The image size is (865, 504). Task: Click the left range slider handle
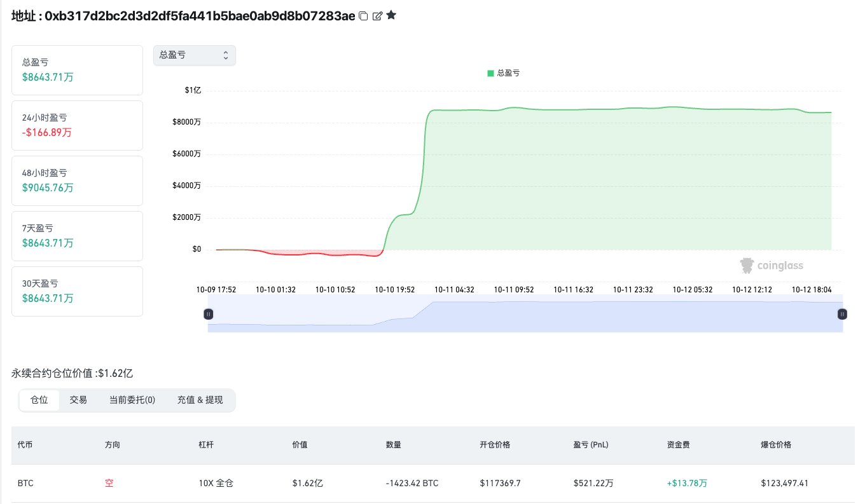tap(208, 313)
